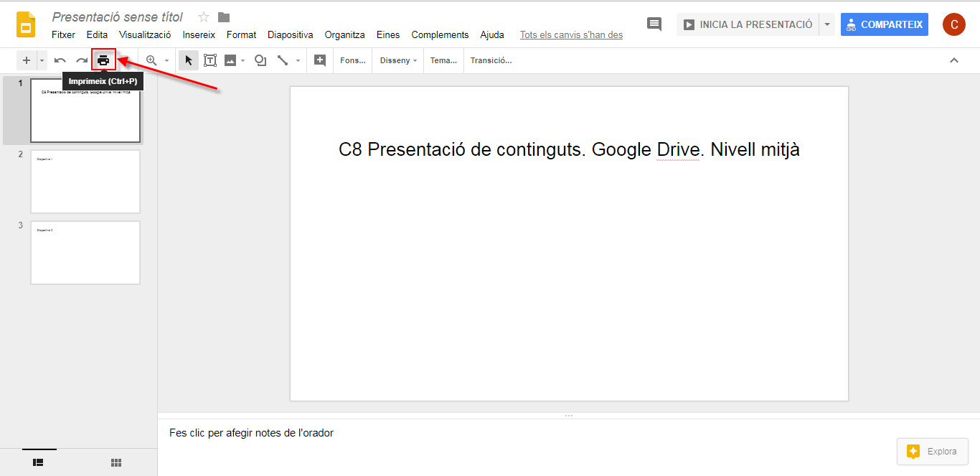Expand the insert image dropdown arrow

pos(243,60)
